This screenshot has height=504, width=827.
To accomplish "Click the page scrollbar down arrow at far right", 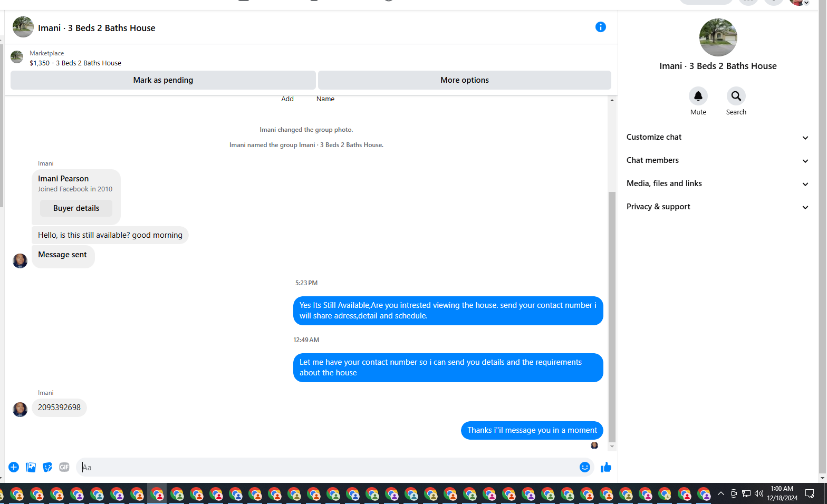I will (822, 478).
